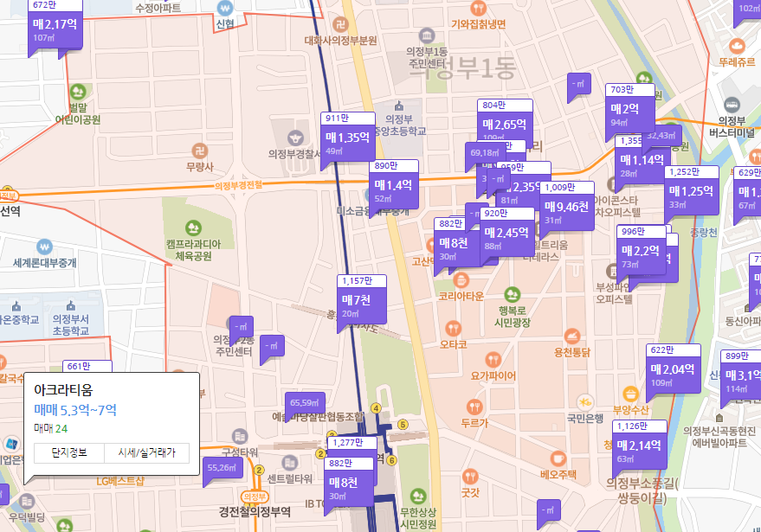Image resolution: width=761 pixels, height=532 pixels.
Task: Click the 요가파이어 restaurant icon
Action: pyautogui.click(x=493, y=360)
